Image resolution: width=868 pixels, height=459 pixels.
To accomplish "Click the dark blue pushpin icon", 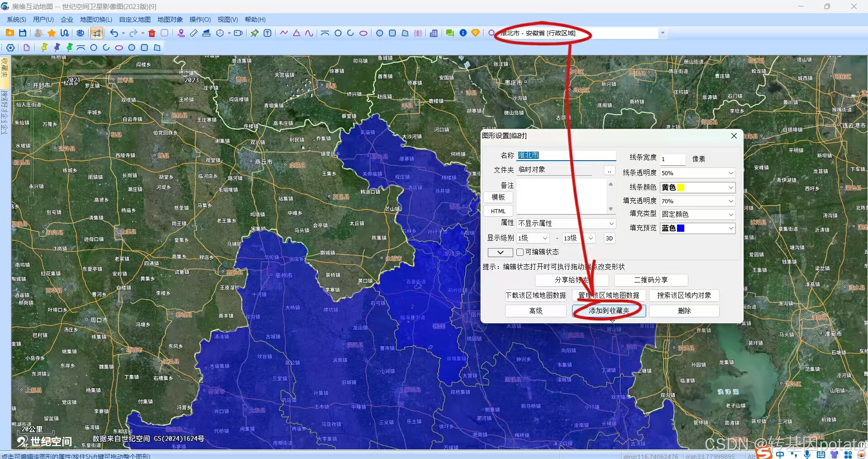I will 57,48.
